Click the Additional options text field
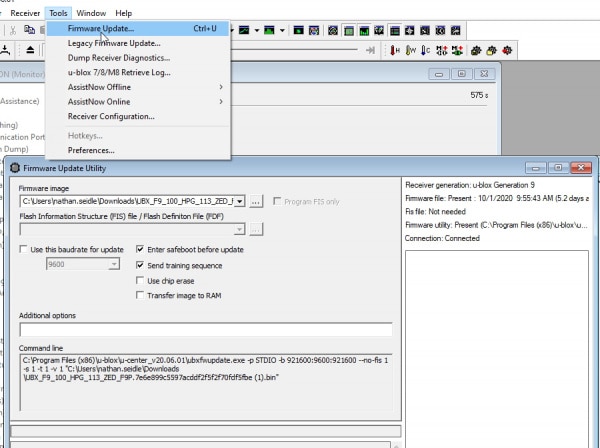This screenshot has height=448, width=600. (205, 328)
